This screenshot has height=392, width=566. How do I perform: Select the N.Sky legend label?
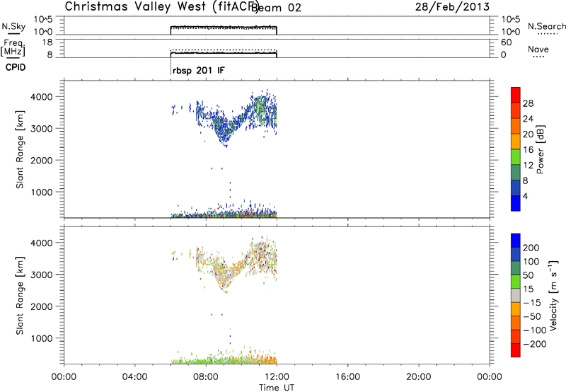tap(13, 26)
